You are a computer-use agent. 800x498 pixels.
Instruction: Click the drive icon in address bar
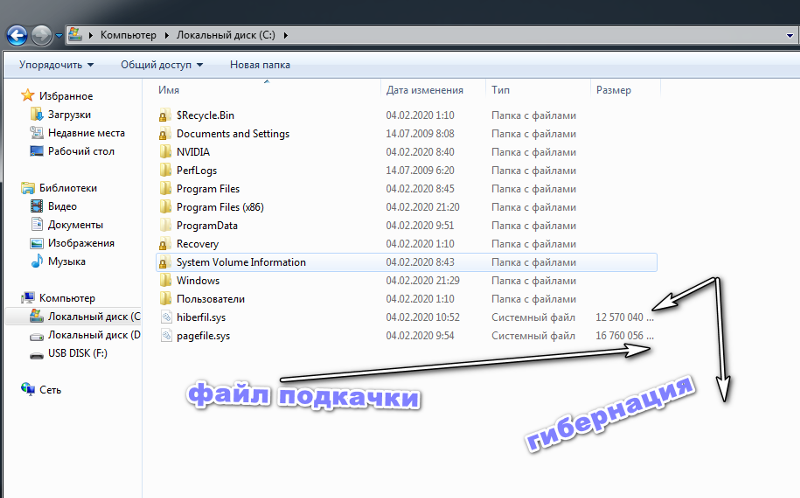pyautogui.click(x=75, y=35)
